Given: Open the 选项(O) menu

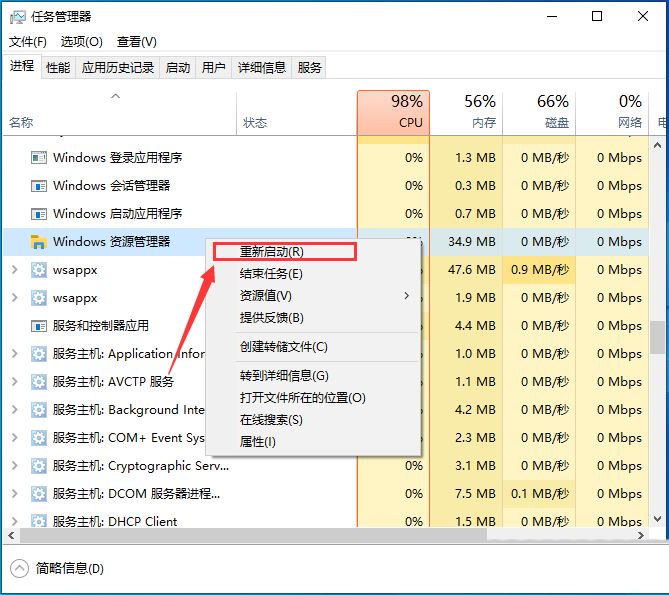Looking at the screenshot, I should [x=81, y=42].
